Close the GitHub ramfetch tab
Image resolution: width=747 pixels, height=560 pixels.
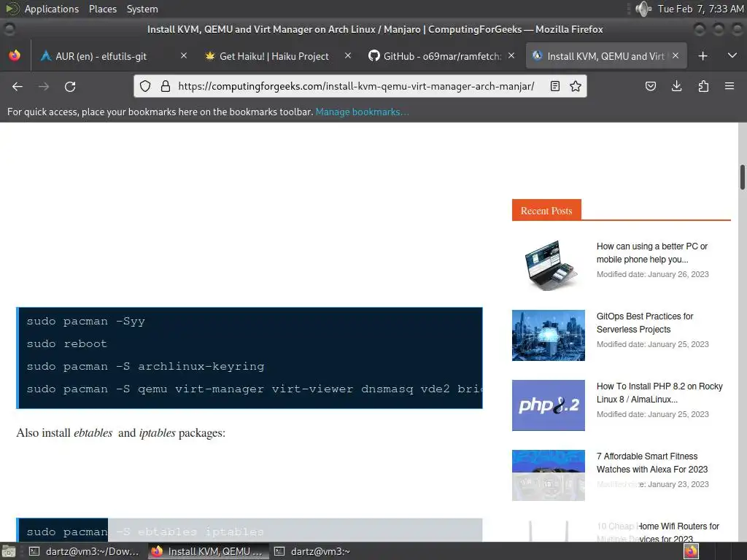pos(511,55)
